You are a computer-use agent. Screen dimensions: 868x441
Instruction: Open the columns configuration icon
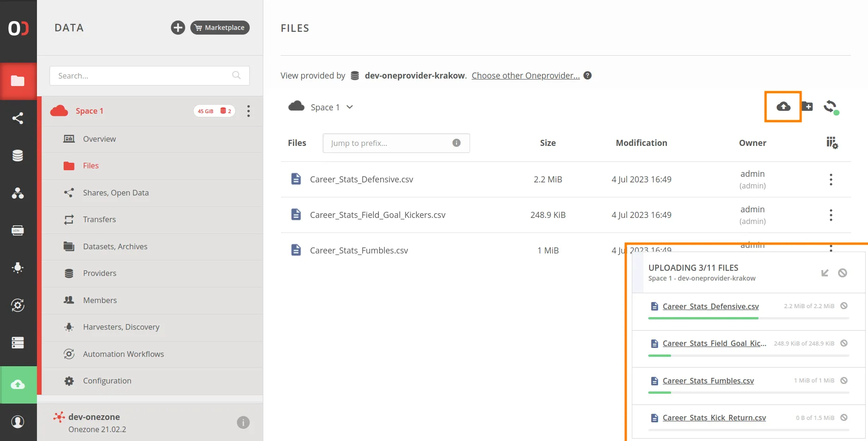click(x=832, y=143)
